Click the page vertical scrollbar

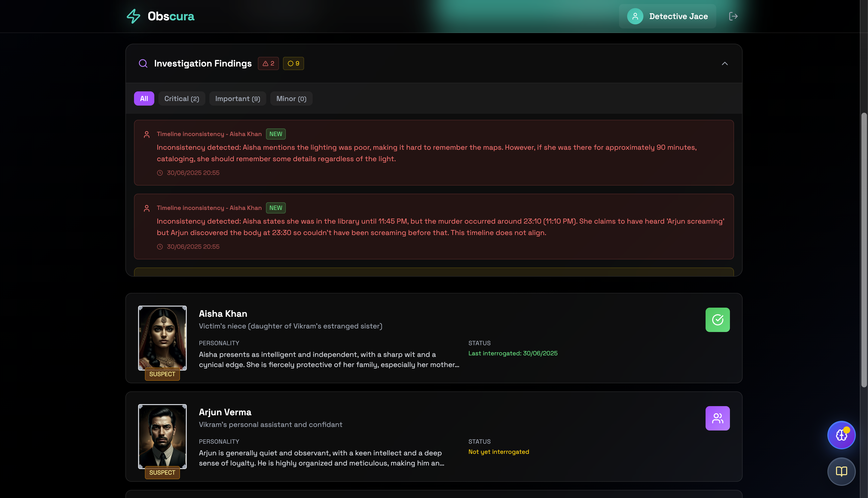[864, 250]
